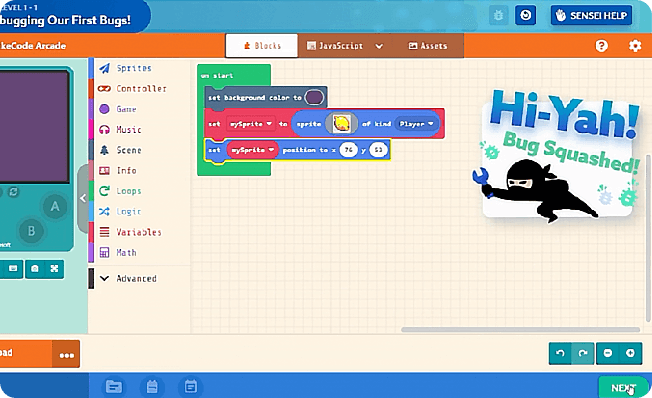Launch simulator in fullscreen mode
The image size is (652, 398).
[54, 269]
